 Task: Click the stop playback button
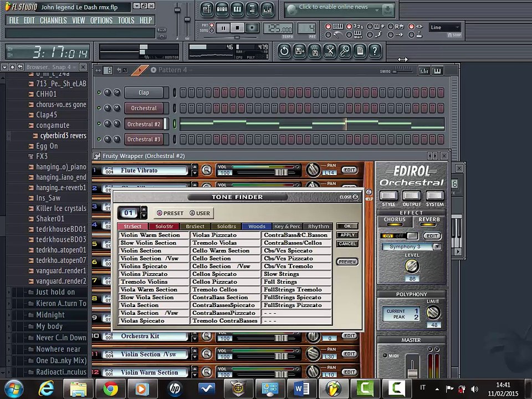pyautogui.click(x=238, y=28)
